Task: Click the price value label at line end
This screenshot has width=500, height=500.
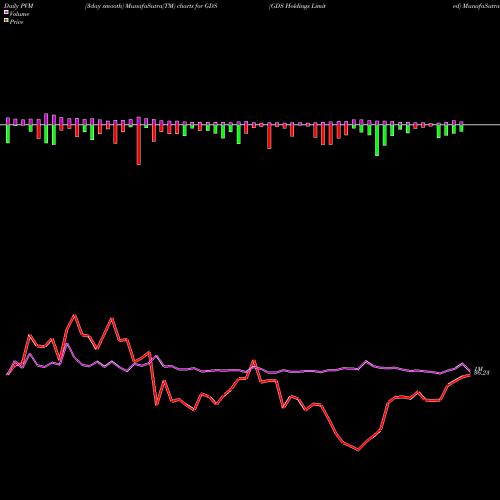Action: [482, 373]
